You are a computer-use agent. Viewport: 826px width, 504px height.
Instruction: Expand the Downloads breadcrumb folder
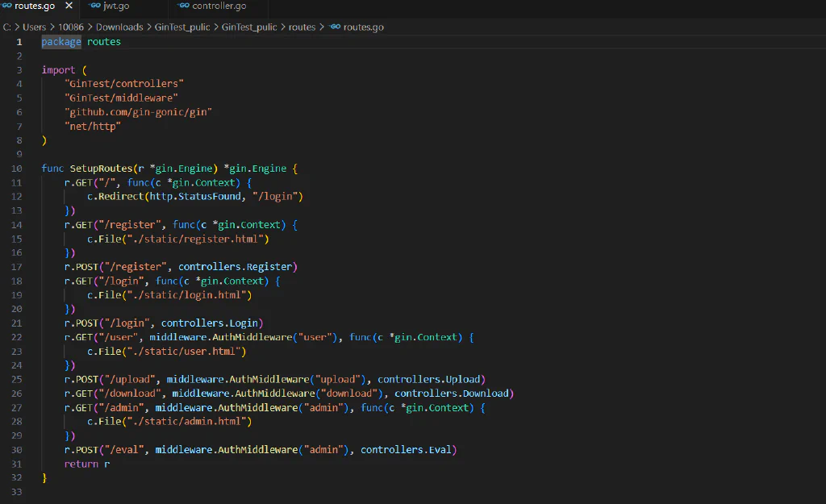[x=119, y=27]
